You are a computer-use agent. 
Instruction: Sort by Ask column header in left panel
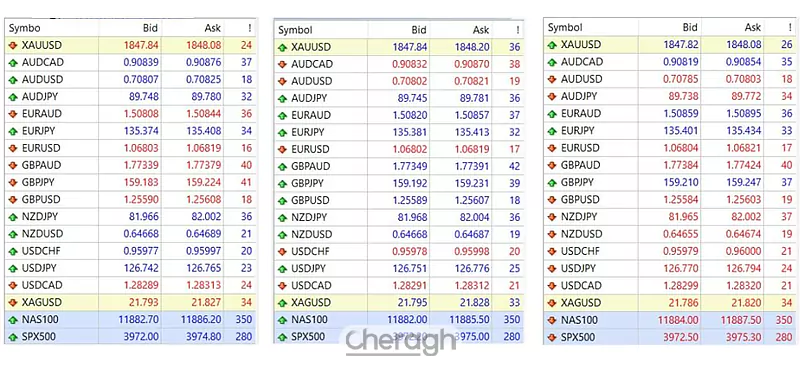[x=213, y=28]
